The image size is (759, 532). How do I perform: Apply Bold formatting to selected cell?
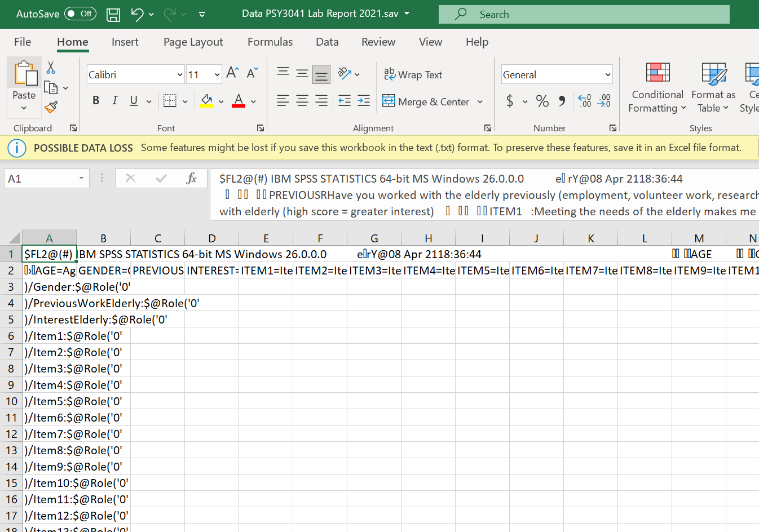click(x=96, y=100)
